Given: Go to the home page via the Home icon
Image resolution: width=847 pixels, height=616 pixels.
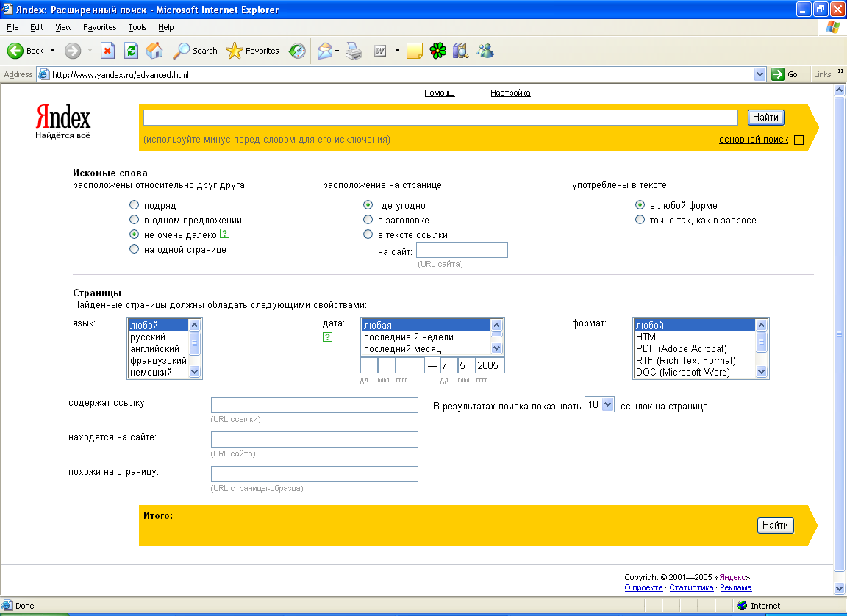Looking at the screenshot, I should pyautogui.click(x=154, y=51).
